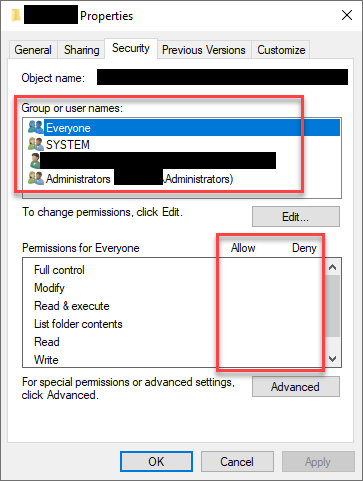Open Advanced permission settings
The width and height of the screenshot is (363, 481).
[x=296, y=387]
